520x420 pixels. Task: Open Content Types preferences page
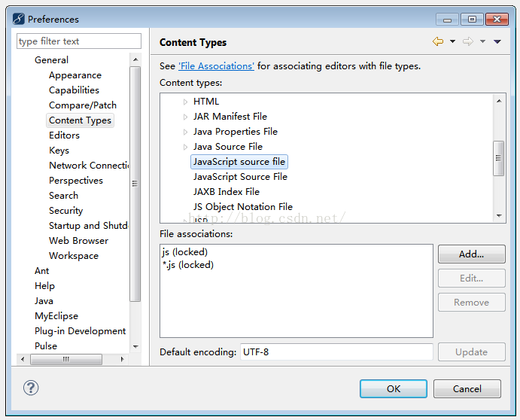tap(80, 120)
